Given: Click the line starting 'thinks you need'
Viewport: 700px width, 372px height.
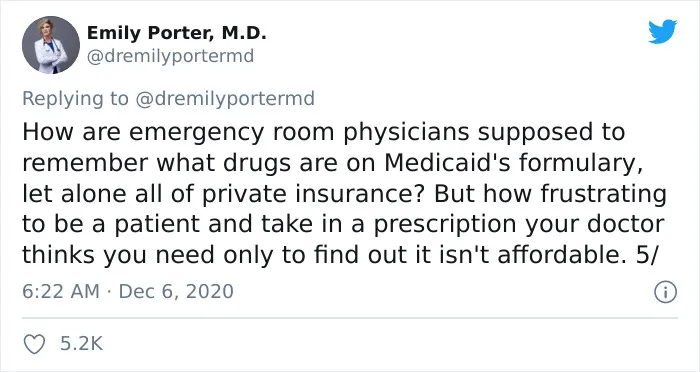Looking at the screenshot, I should 339,255.
